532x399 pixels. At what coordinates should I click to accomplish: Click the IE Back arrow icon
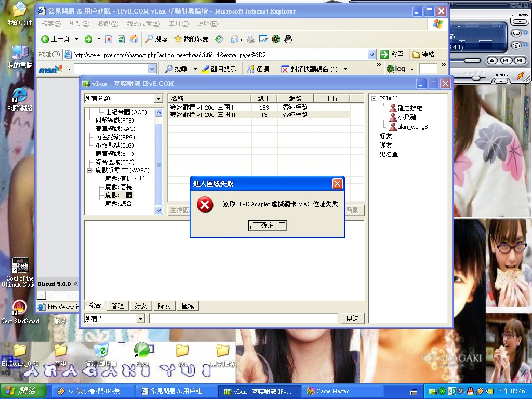point(45,39)
